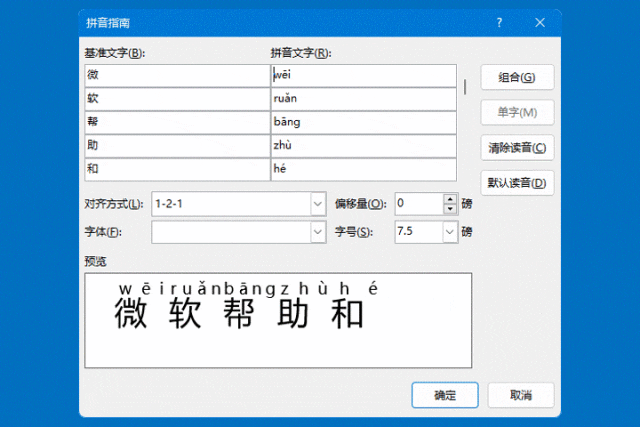Click the 拼音指南 title bar text
This screenshot has height=427, width=640.
point(108,23)
